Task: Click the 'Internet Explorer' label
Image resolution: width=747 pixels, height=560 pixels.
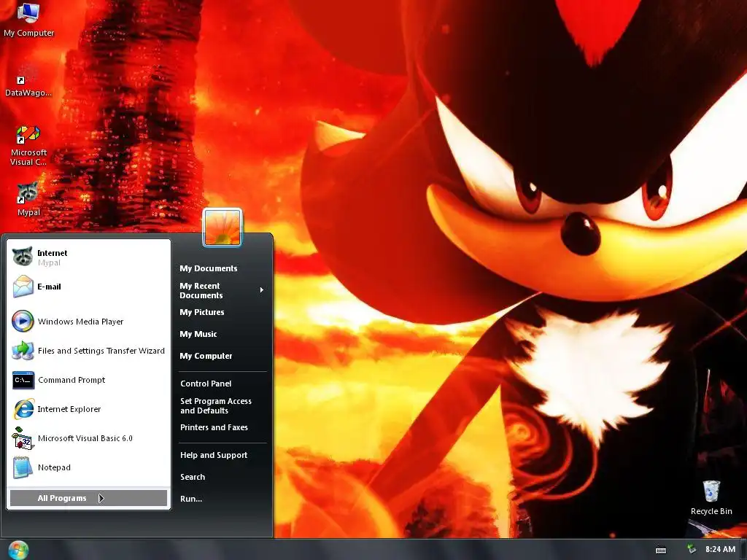Action: pos(69,409)
